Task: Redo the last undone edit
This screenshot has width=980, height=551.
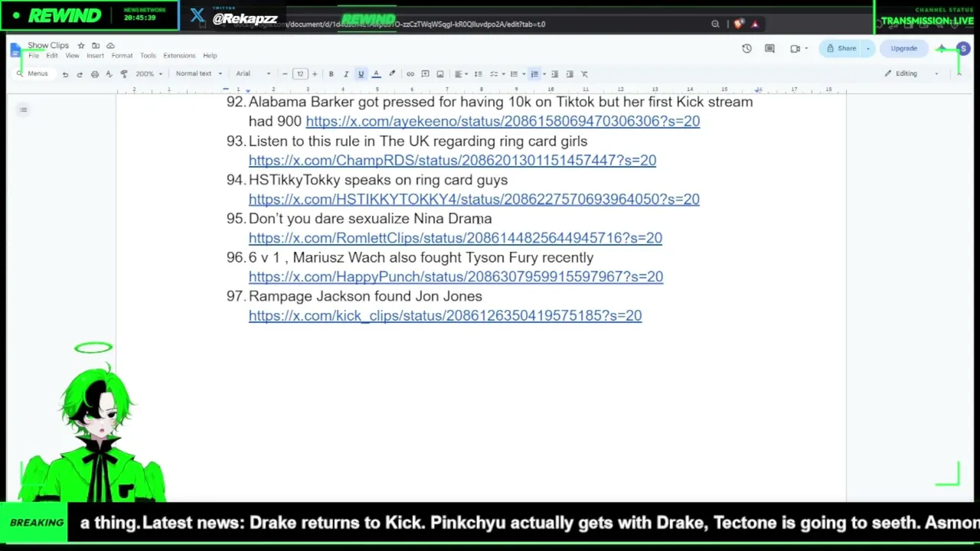Action: click(x=80, y=74)
